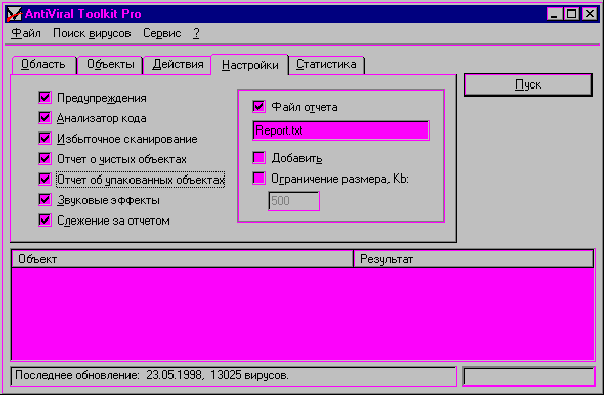The height and width of the screenshot is (395, 604).
Task: Click the AntiViral Toolkit Pro title bar icon
Action: [x=14, y=14]
